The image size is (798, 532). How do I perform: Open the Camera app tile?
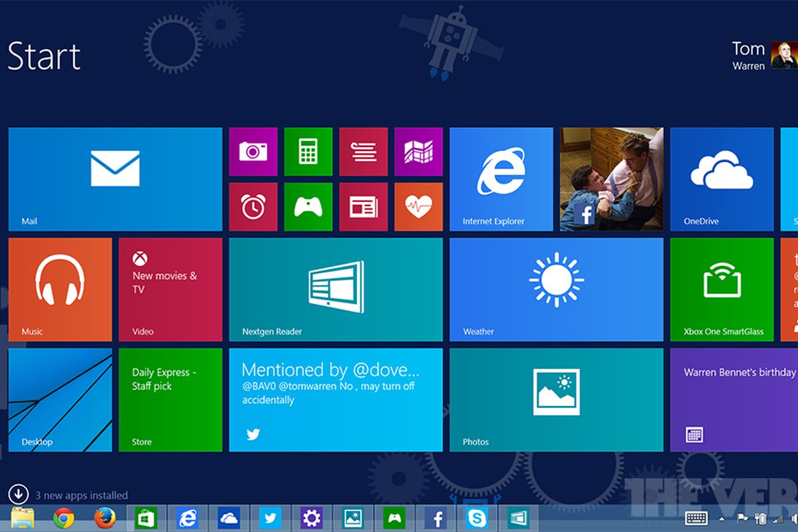point(253,152)
